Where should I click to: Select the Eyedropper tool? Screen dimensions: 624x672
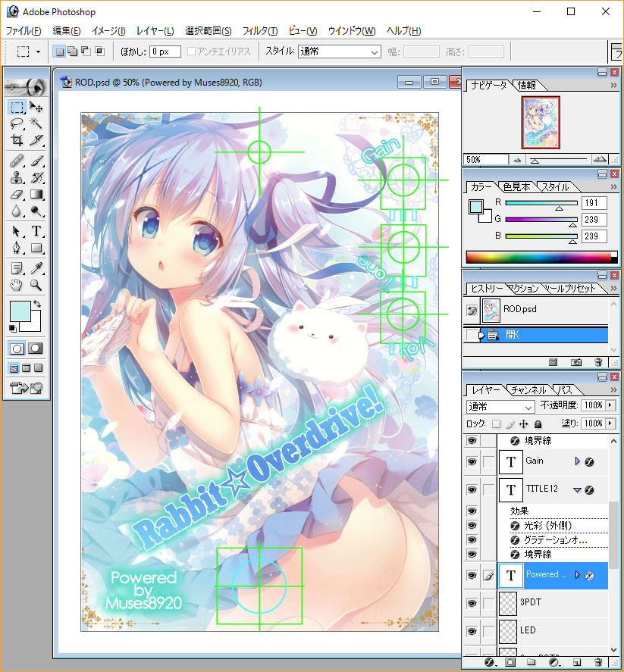pyautogui.click(x=36, y=269)
